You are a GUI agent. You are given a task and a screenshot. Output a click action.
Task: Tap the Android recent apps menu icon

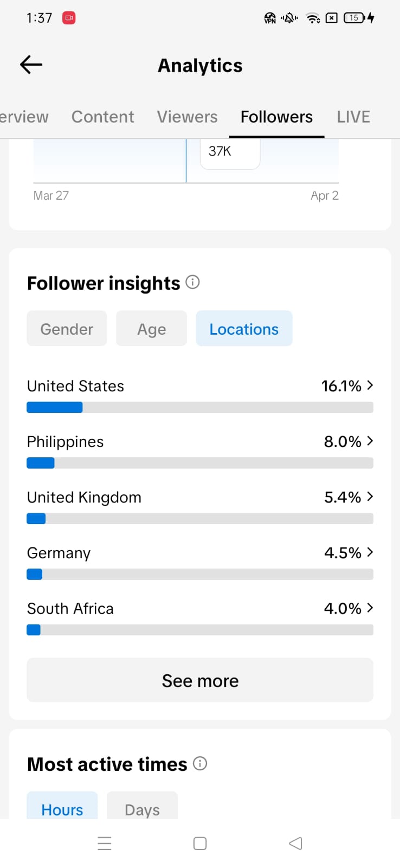104,843
